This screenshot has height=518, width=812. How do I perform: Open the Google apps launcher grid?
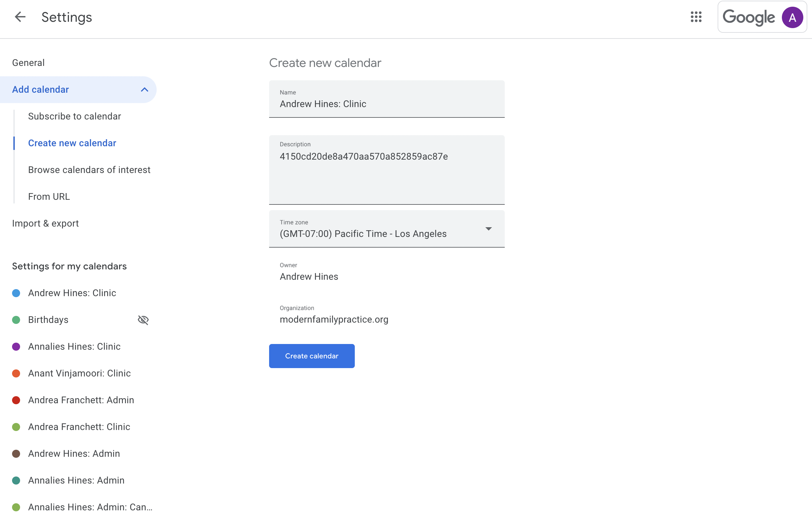click(x=696, y=17)
